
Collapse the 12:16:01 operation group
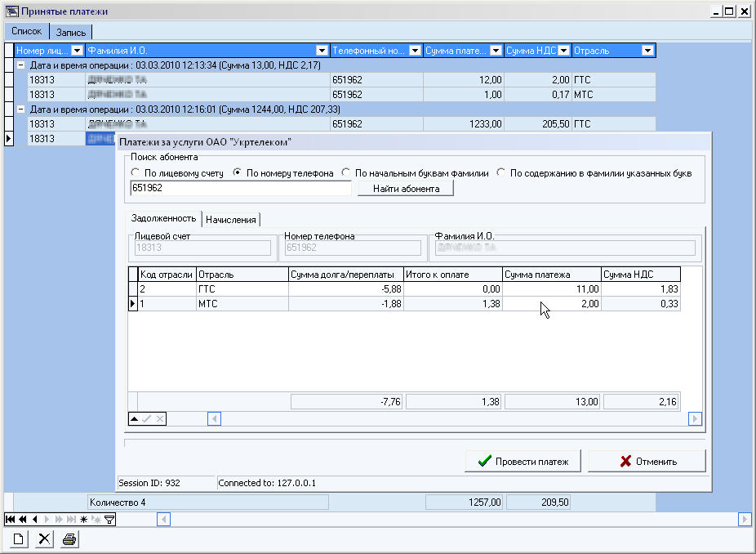click(20, 109)
